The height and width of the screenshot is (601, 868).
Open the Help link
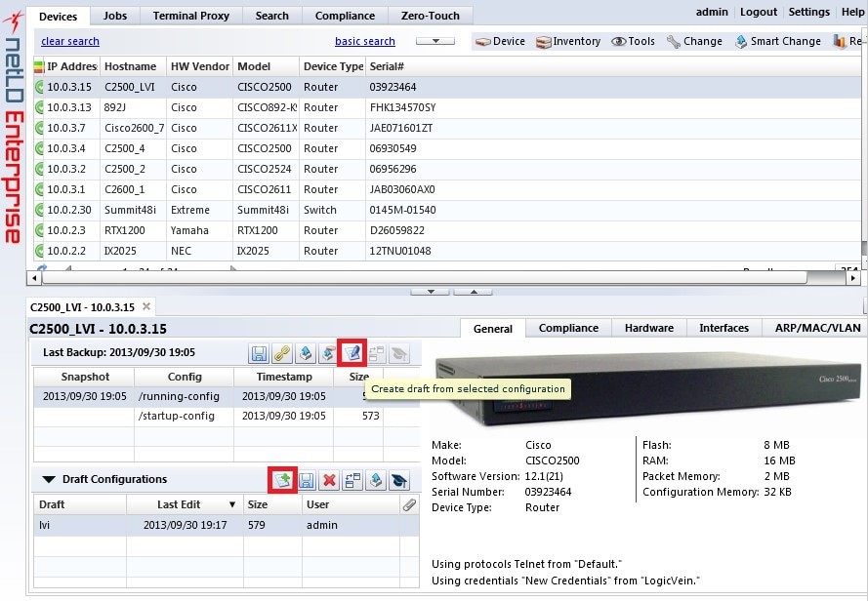pos(852,12)
